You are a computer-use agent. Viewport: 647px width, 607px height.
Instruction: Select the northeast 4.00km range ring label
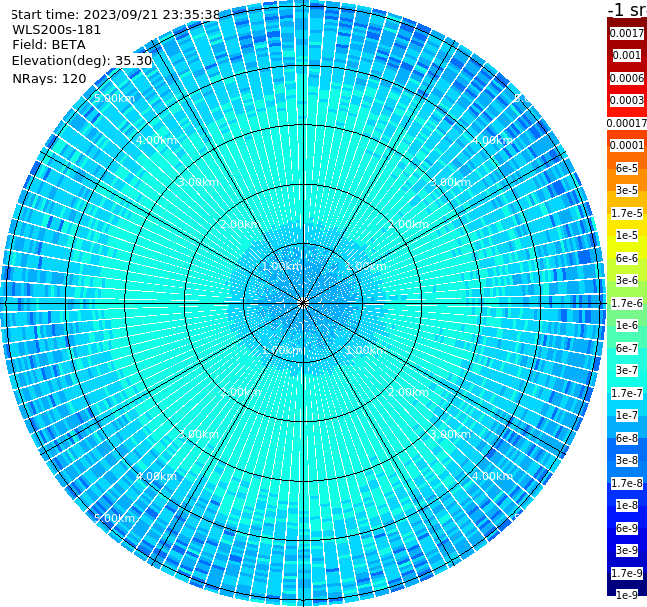[x=492, y=140]
